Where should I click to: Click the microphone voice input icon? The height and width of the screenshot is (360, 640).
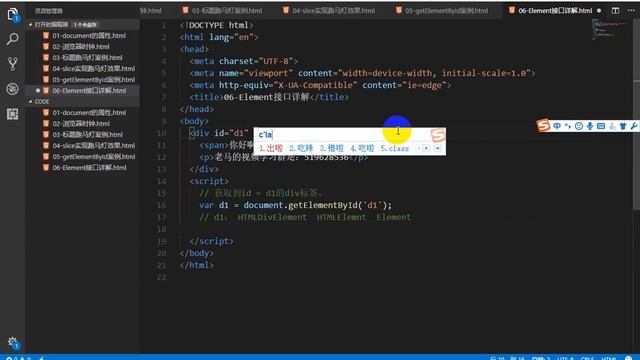pos(590,126)
